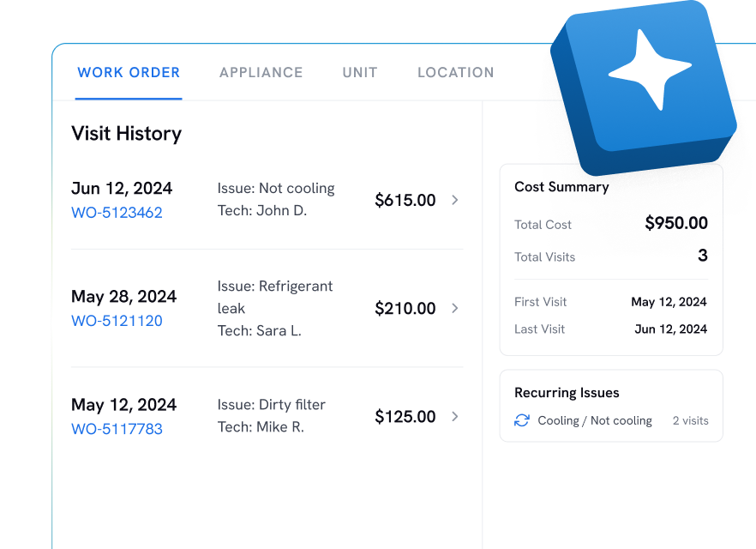The image size is (756, 549).
Task: Click 'Issue: Refrigerant leak' text
Action: 275,297
